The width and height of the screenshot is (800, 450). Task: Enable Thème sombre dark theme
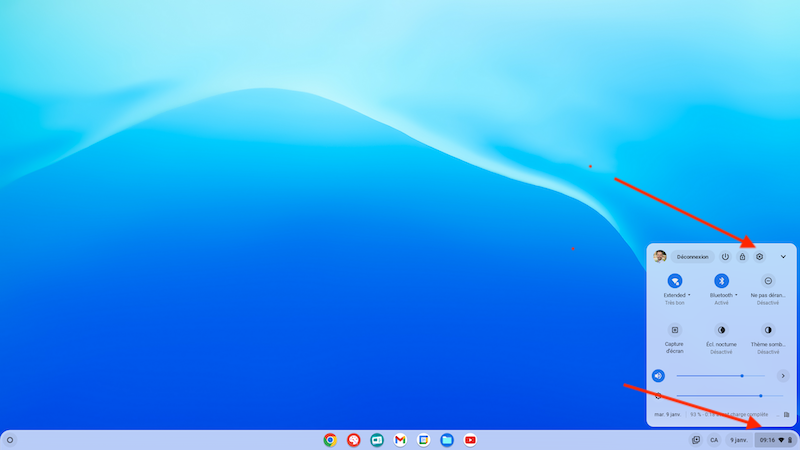(768, 330)
